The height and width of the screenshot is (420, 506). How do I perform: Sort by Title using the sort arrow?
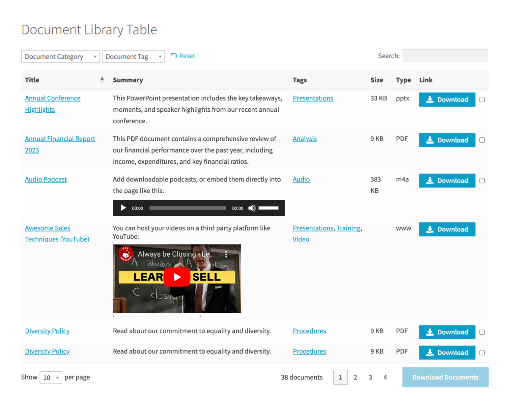102,79
